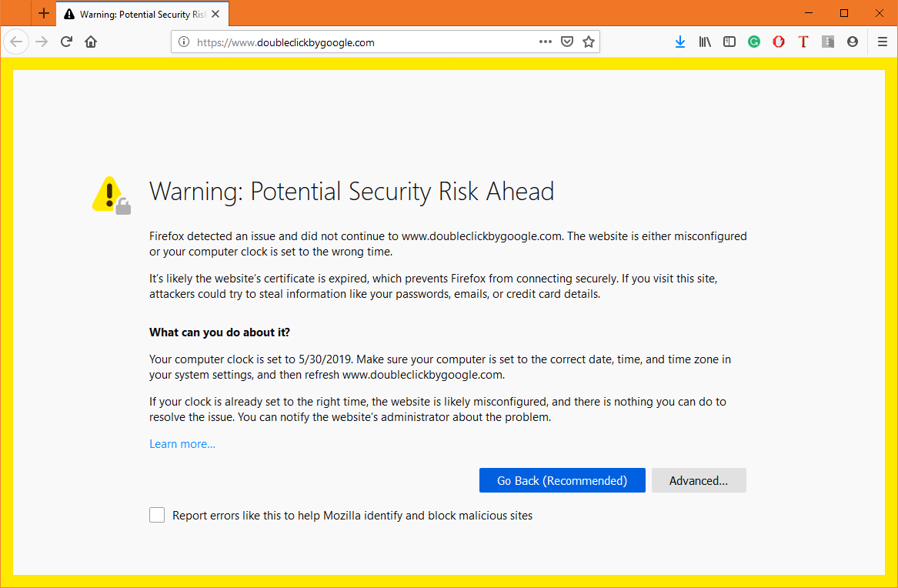Open the red T extension icon
The width and height of the screenshot is (898, 588).
pyautogui.click(x=803, y=42)
